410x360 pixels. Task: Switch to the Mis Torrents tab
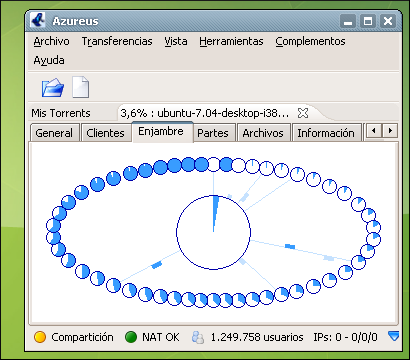click(x=61, y=113)
